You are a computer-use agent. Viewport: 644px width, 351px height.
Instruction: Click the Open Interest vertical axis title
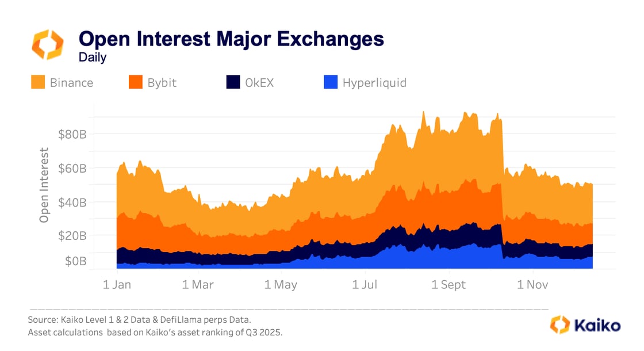[x=44, y=185]
